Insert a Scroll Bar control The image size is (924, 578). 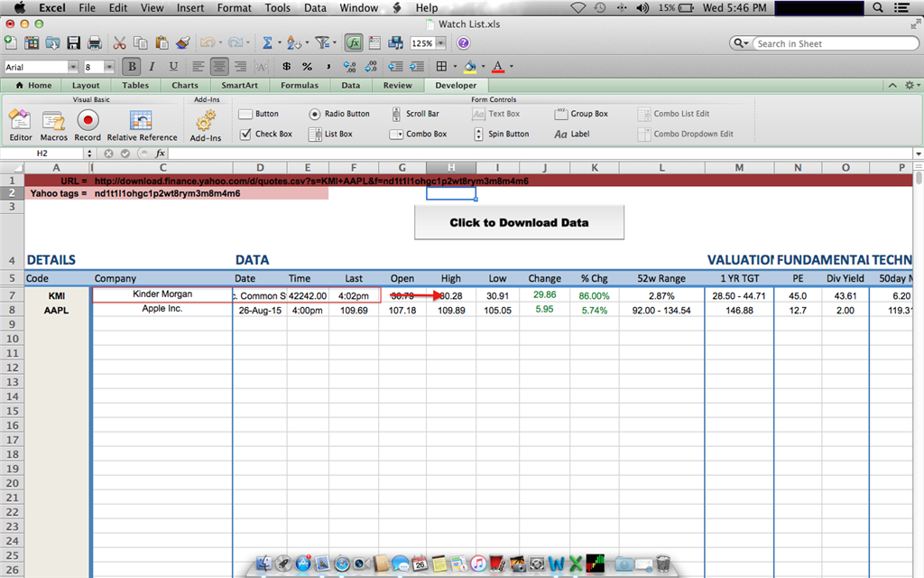(x=415, y=114)
